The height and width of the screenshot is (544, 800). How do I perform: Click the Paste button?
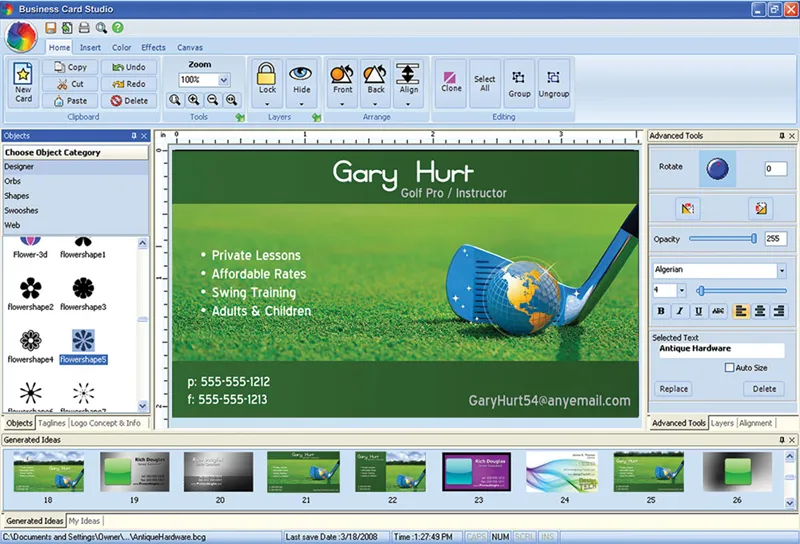point(71,101)
